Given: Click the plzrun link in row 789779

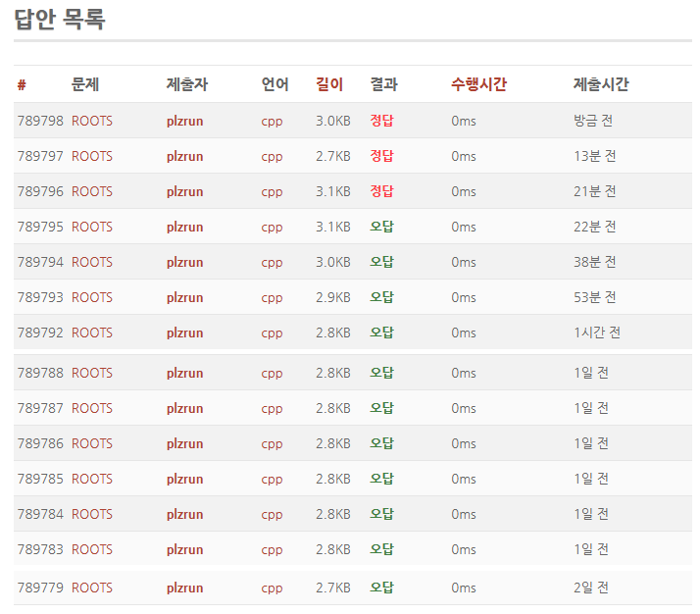Looking at the screenshot, I should (x=184, y=588).
